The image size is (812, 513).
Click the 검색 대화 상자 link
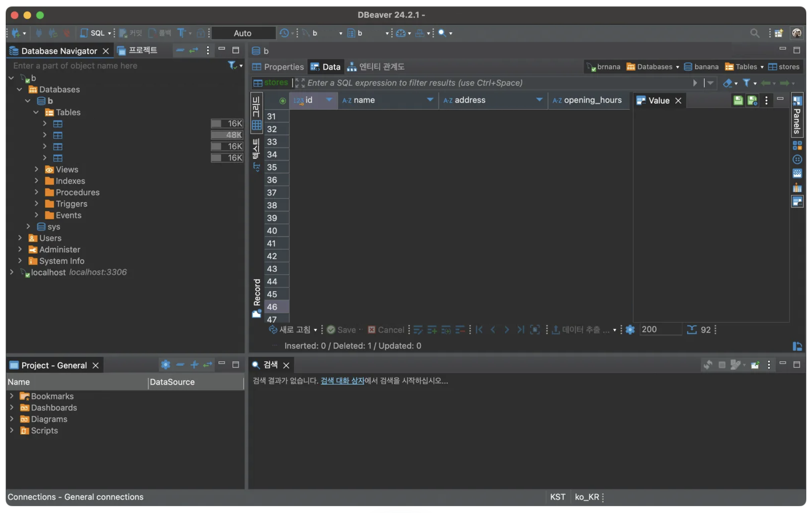click(x=342, y=381)
